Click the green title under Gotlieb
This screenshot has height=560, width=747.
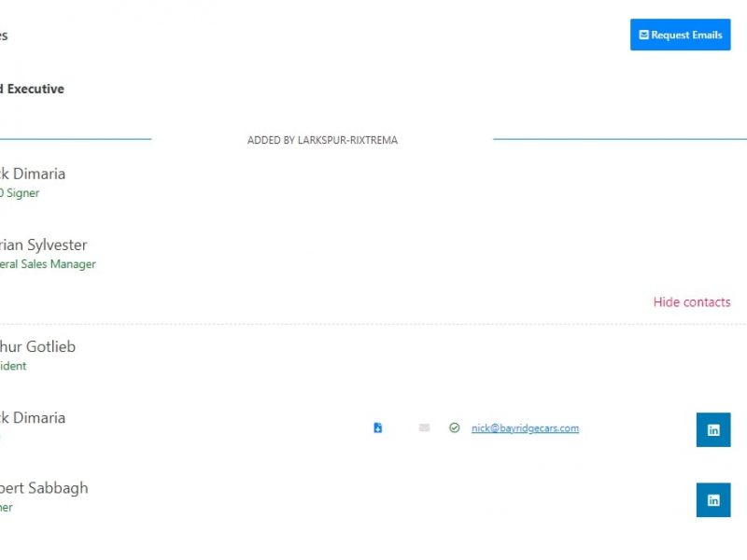(14, 366)
